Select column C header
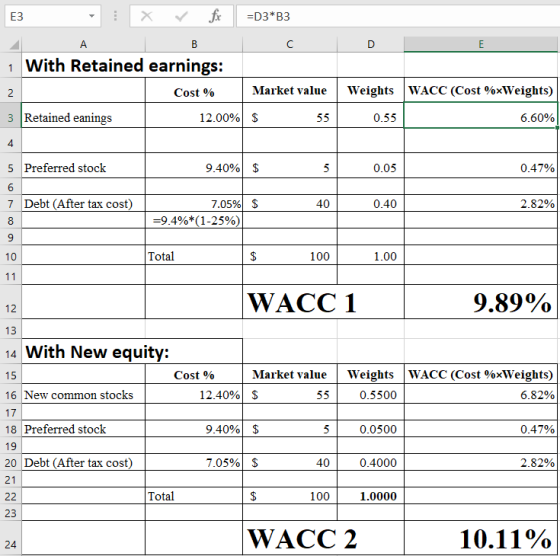This screenshot has height=556, width=560. 290,45
